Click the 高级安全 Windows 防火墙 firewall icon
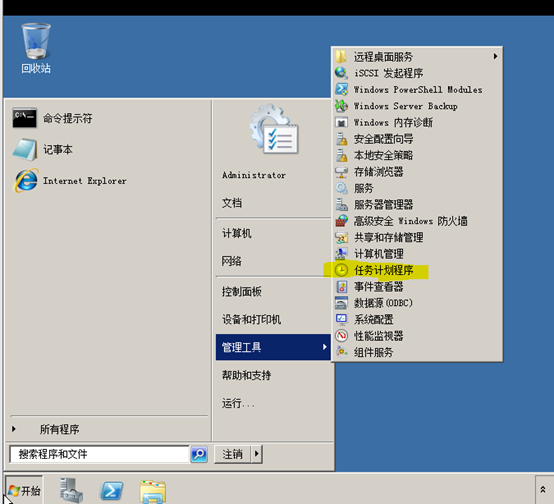 pyautogui.click(x=341, y=221)
